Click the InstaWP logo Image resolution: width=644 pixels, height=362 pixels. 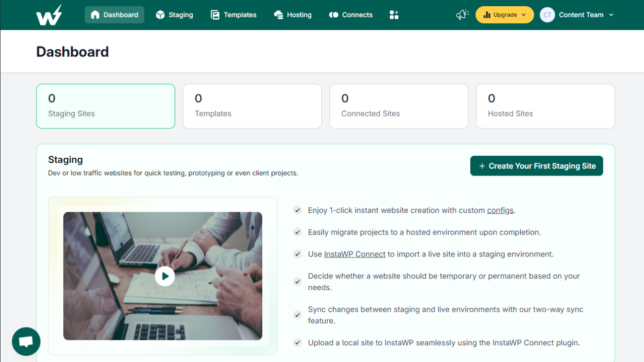point(49,15)
